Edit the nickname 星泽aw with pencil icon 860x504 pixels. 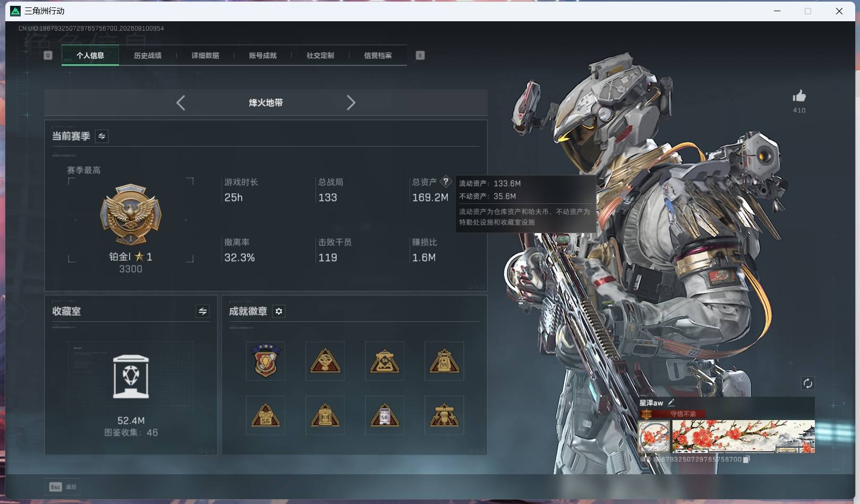(671, 403)
